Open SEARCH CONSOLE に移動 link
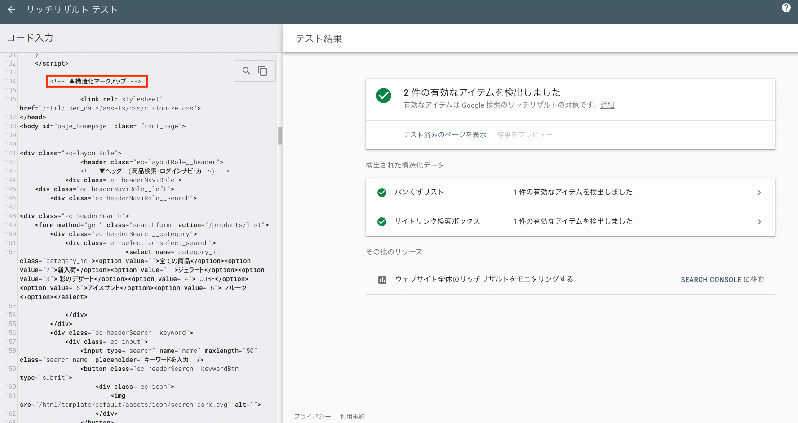 coord(722,279)
